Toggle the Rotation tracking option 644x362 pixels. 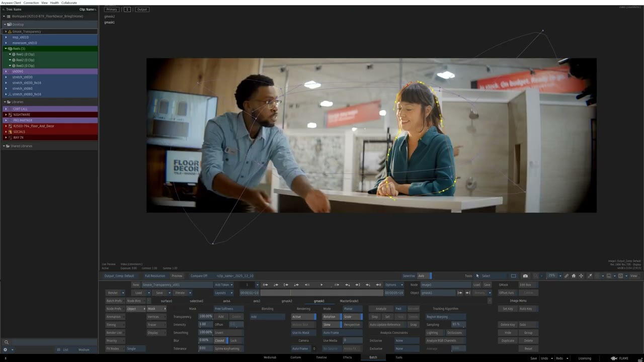pyautogui.click(x=332, y=317)
